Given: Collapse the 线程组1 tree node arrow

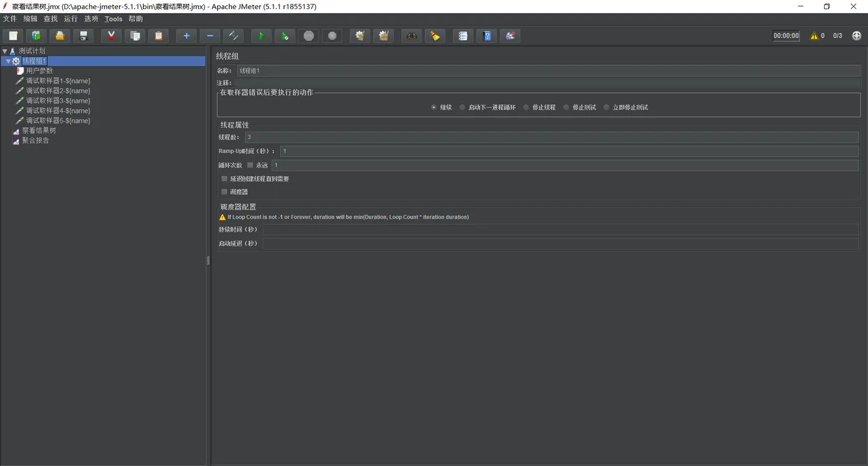Looking at the screenshot, I should point(8,61).
